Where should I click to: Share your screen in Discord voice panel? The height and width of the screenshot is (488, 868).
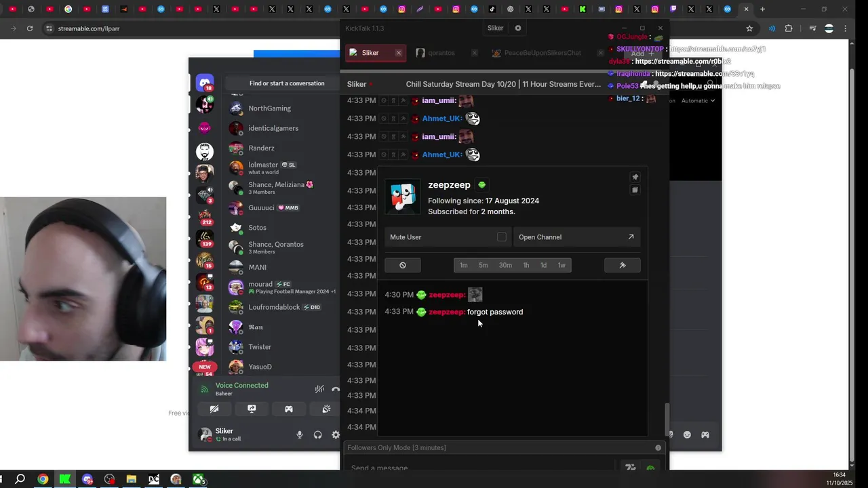tap(252, 409)
